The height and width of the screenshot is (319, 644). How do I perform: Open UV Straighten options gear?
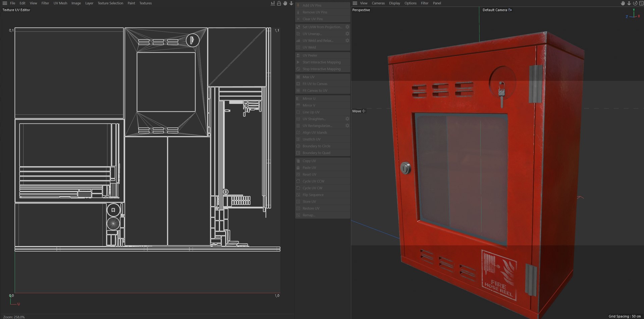[x=347, y=119]
